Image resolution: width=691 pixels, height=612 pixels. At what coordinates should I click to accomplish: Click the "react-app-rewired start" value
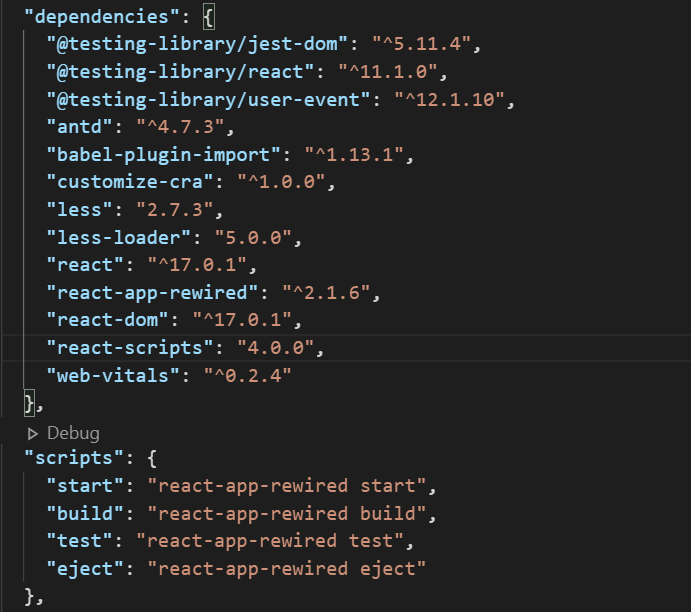(286, 486)
